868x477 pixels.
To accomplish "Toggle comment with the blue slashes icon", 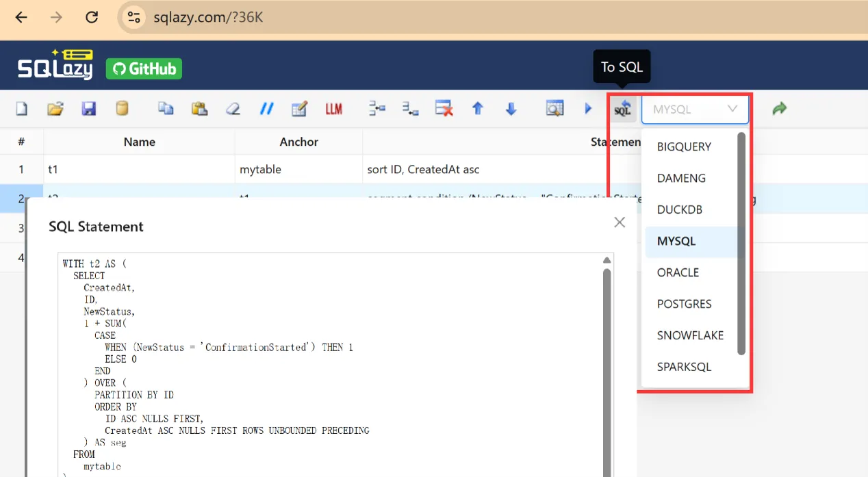I will click(266, 109).
